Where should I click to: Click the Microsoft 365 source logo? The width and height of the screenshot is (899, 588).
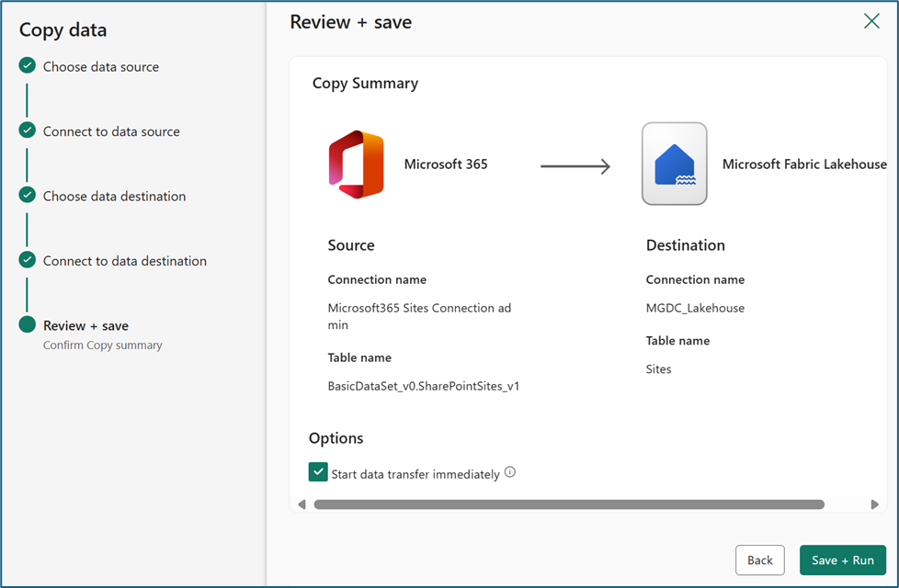click(356, 164)
